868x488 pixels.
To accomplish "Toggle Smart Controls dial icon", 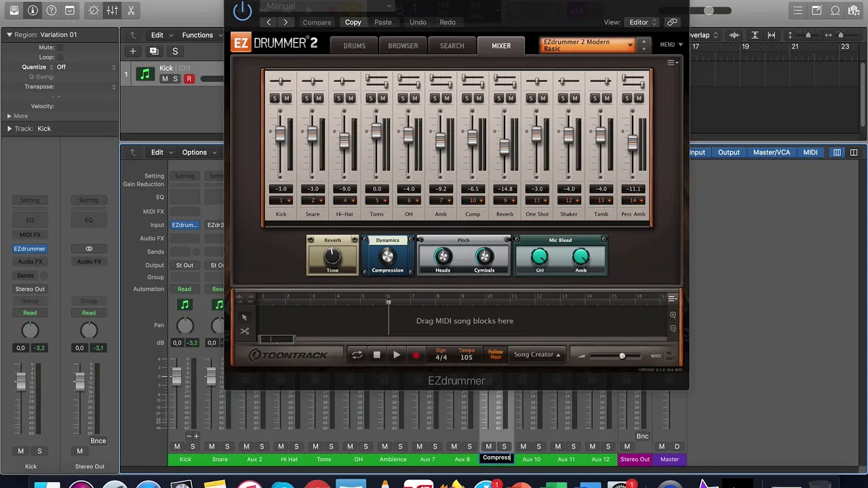I will [x=94, y=11].
